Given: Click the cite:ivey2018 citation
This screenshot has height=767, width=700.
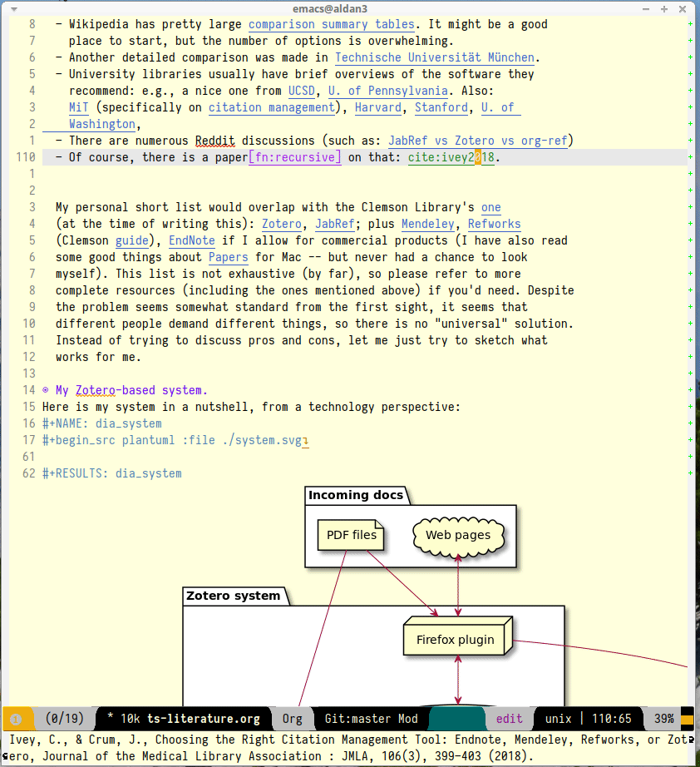Looking at the screenshot, I should (451, 157).
